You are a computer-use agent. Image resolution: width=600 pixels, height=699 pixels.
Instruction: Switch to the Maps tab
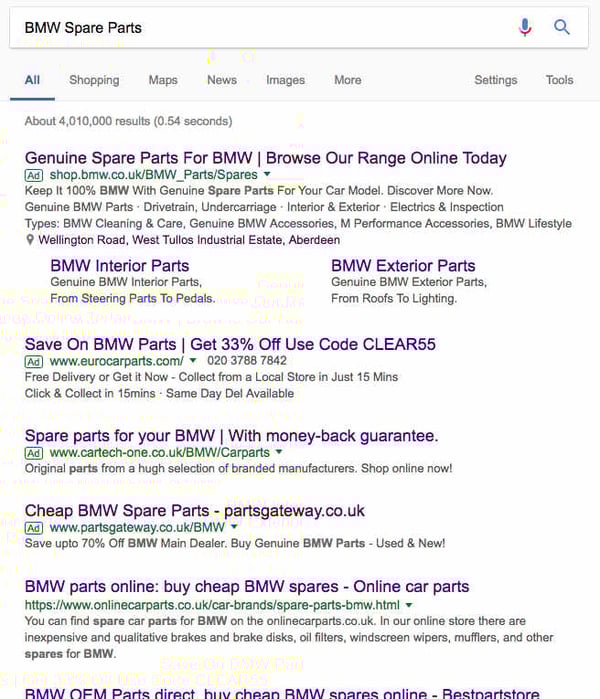(163, 80)
